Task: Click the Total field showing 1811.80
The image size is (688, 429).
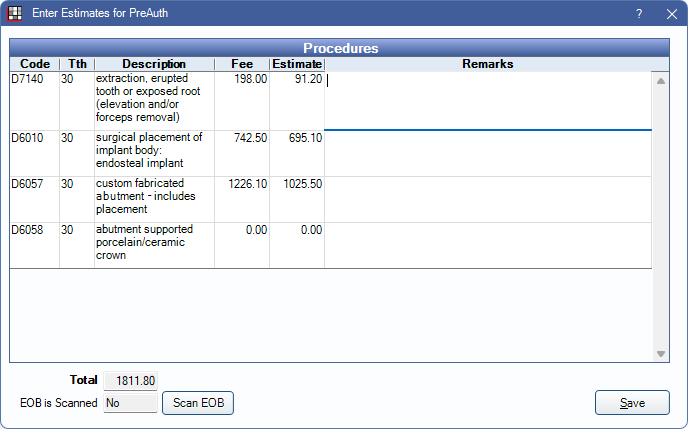Action: pos(130,380)
